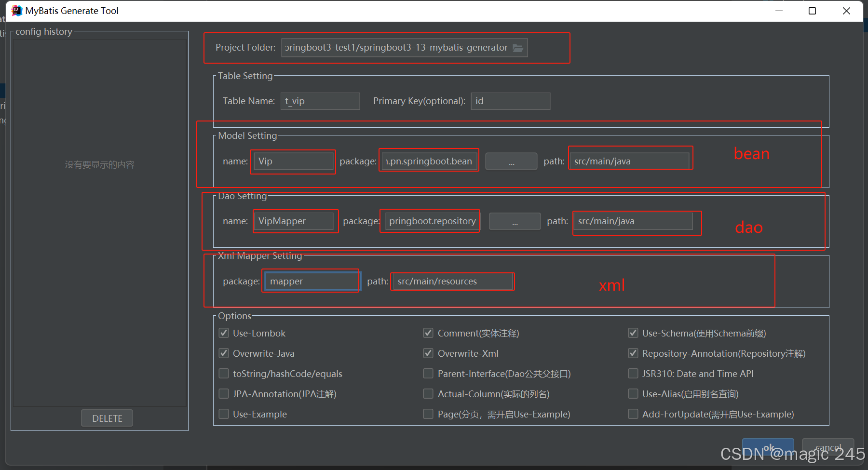
Task: Toggle the Overwrite-Xml checkbox
Action: pos(428,353)
